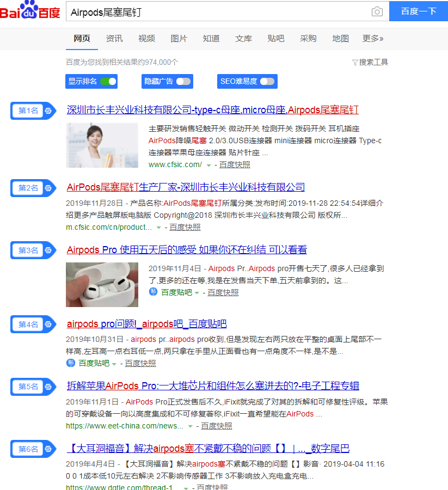This screenshot has width=448, height=490.
Task: Switch to the 资讯 tab
Action: (x=114, y=39)
